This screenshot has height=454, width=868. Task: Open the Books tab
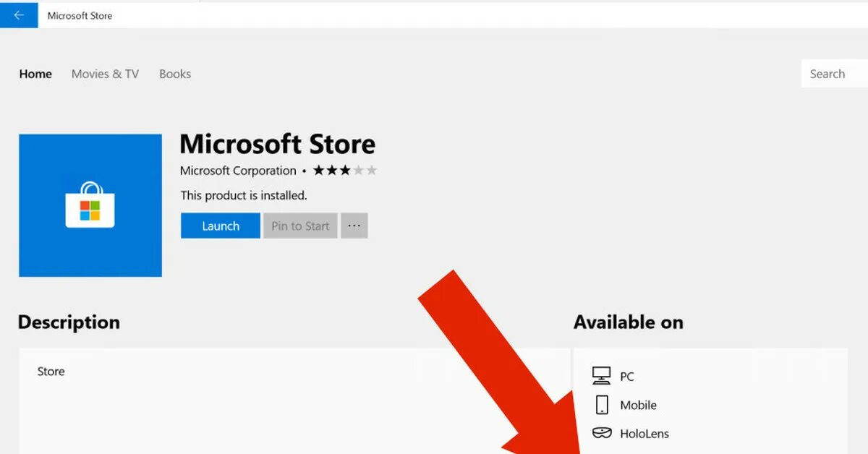tap(175, 74)
